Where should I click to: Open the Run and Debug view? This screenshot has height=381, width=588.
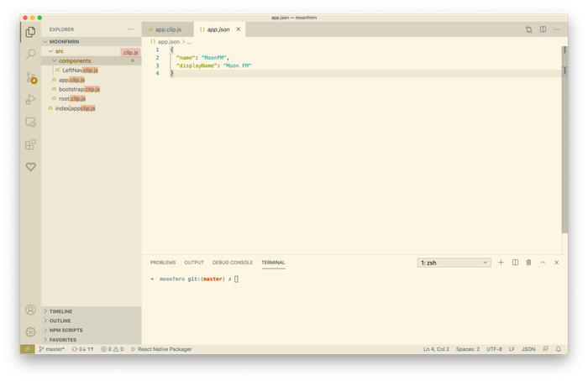coord(31,99)
